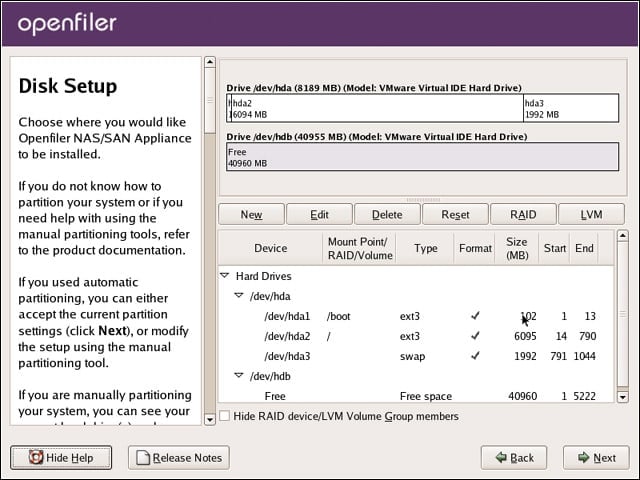Open the New partition dialog

point(251,214)
